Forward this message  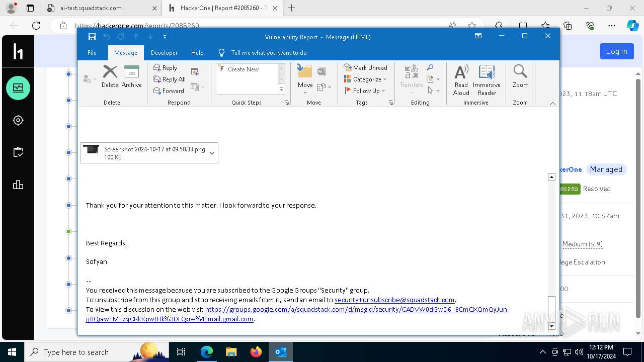169,91
